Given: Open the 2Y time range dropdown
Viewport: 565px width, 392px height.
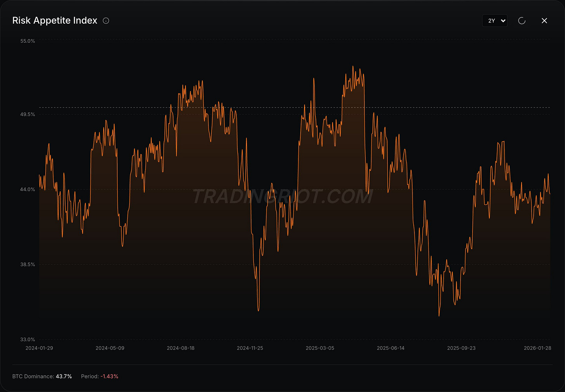Looking at the screenshot, I should [495, 21].
